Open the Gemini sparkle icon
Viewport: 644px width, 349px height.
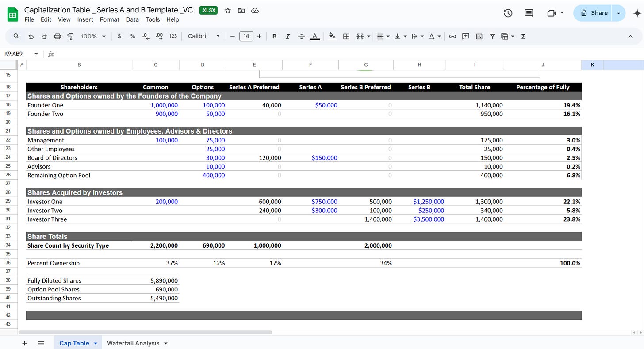click(x=637, y=13)
